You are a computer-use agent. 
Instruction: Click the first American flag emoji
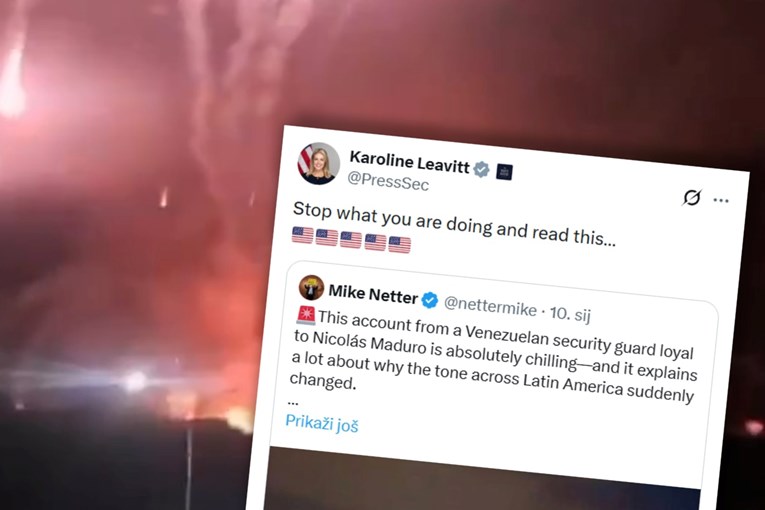click(302, 235)
